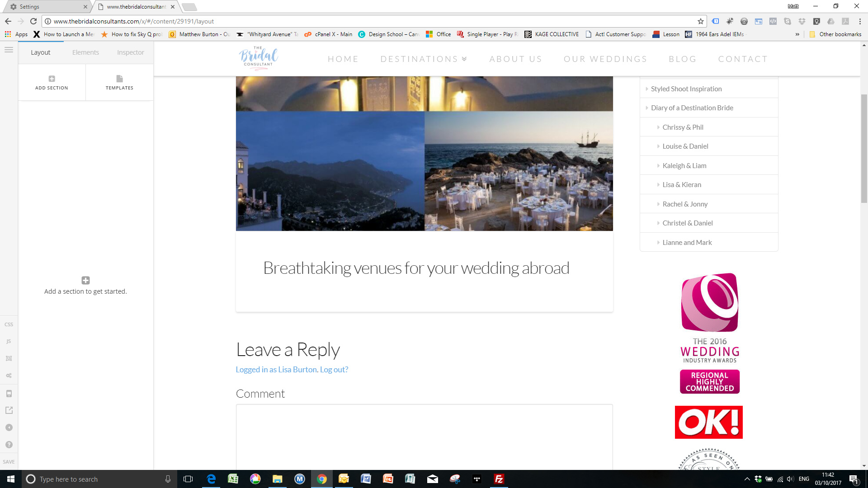Click the Bridal Consultant logo
This screenshot has width=868, height=488.
pos(258,58)
